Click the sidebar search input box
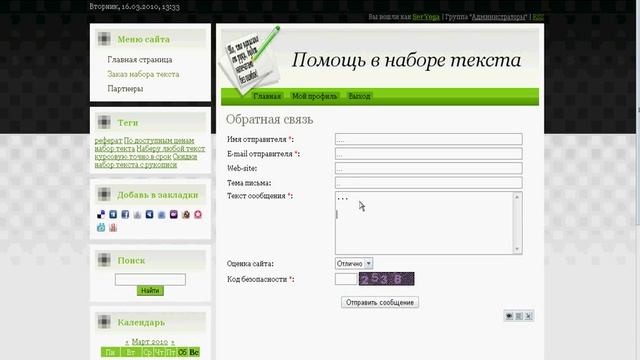Screen dimensions: 640x360 click(x=150, y=279)
